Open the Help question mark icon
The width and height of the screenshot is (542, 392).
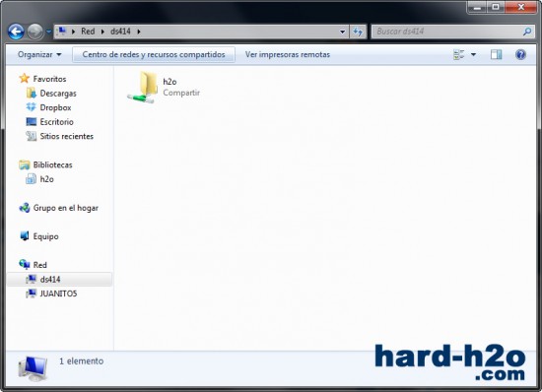click(x=520, y=54)
